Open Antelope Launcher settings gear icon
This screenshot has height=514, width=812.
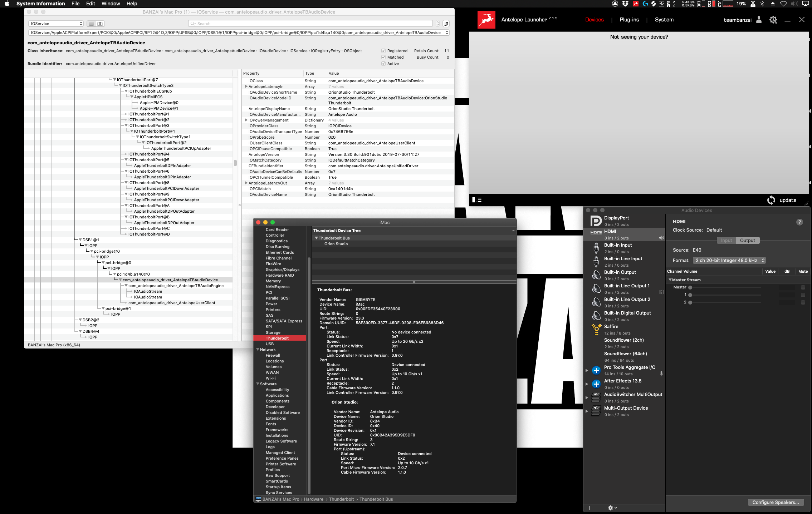773,20
